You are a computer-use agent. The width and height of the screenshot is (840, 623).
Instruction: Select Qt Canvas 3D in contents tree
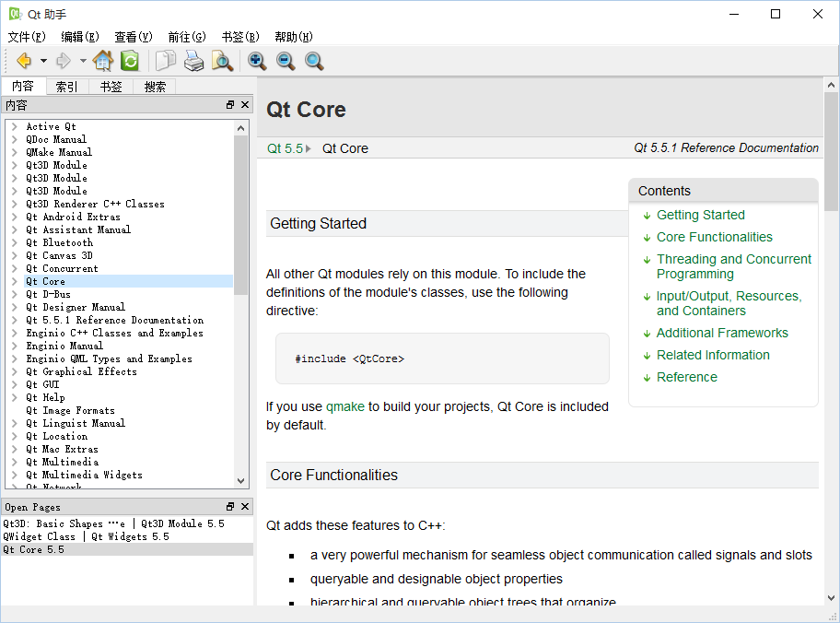(x=59, y=255)
